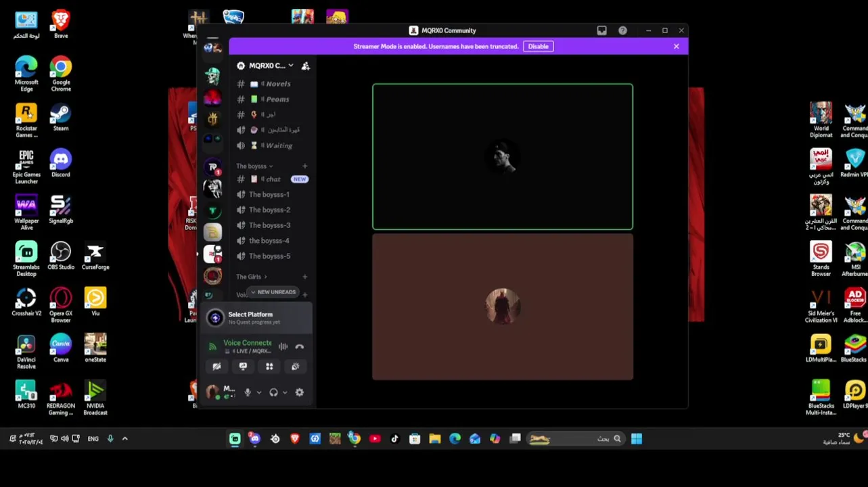The width and height of the screenshot is (868, 487).
Task: Click YouTube icon in the taskbar
Action: tap(375, 439)
